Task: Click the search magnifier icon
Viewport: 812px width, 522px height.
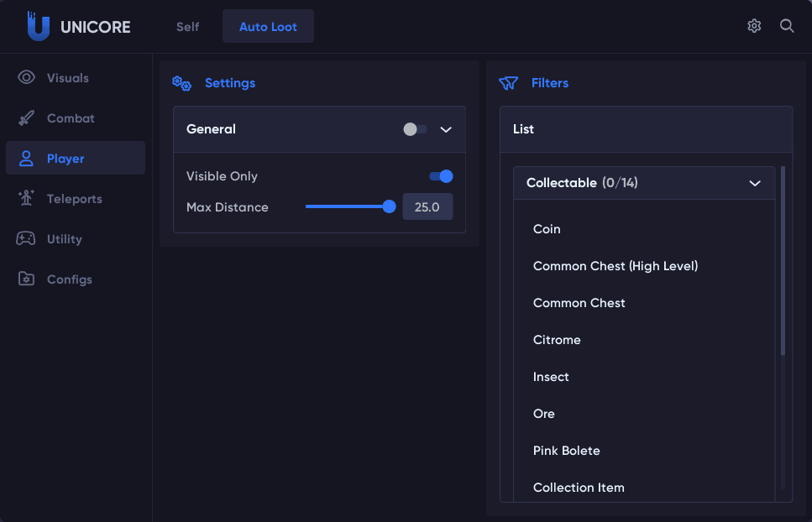Action: pyautogui.click(x=787, y=26)
